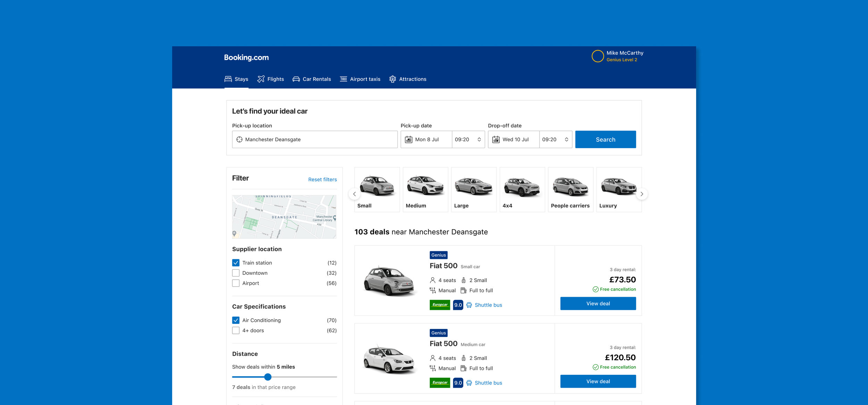Select the People carriers category card
The width and height of the screenshot is (868, 405).
pyautogui.click(x=571, y=189)
